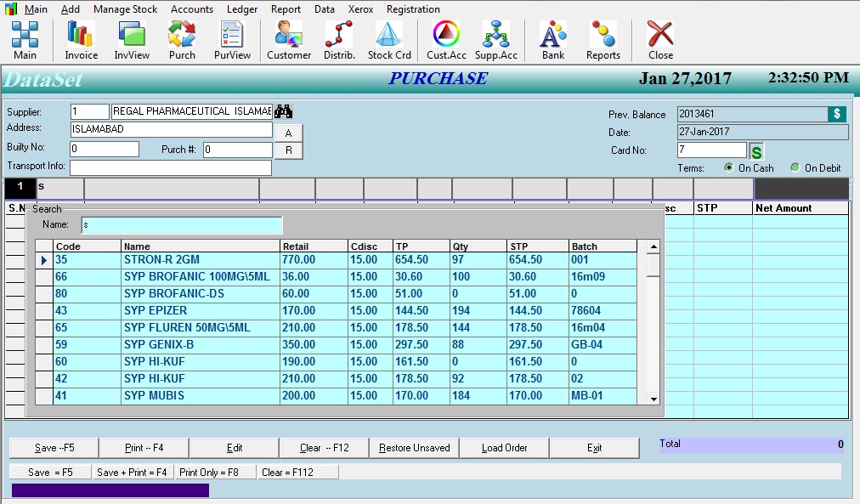Click the Restore Unsaved button
The width and height of the screenshot is (860, 504).
tap(414, 448)
